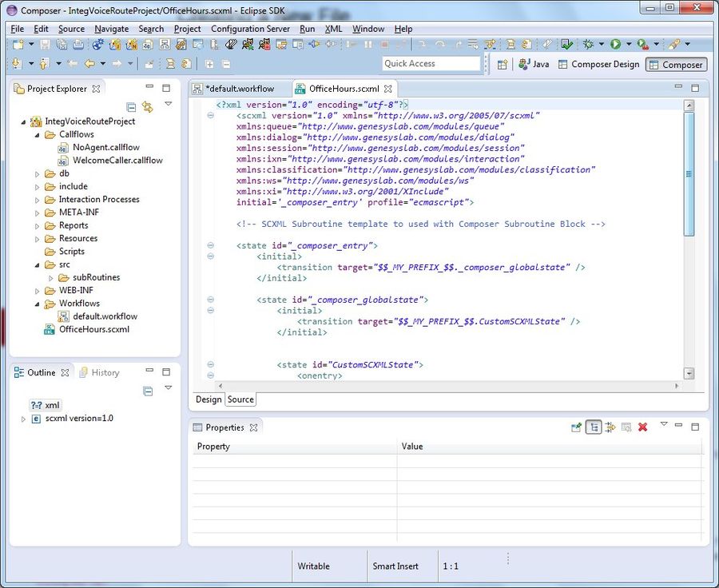Open Properties view menu triangle

[x=664, y=424]
